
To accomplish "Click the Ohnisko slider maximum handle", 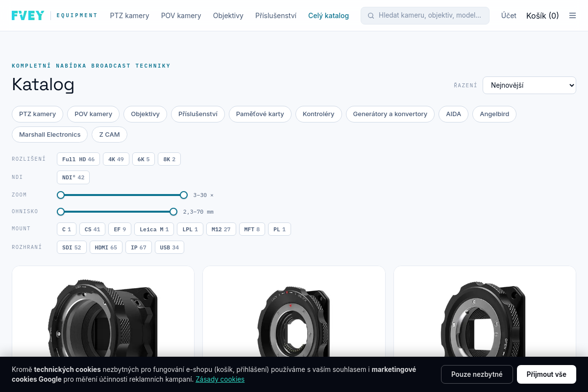I will click(x=173, y=212).
